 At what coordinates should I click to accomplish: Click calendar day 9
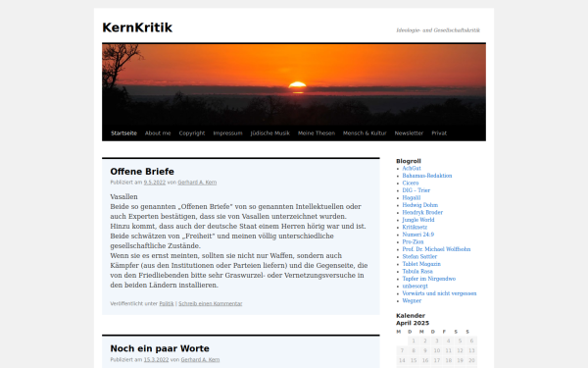coord(425,350)
